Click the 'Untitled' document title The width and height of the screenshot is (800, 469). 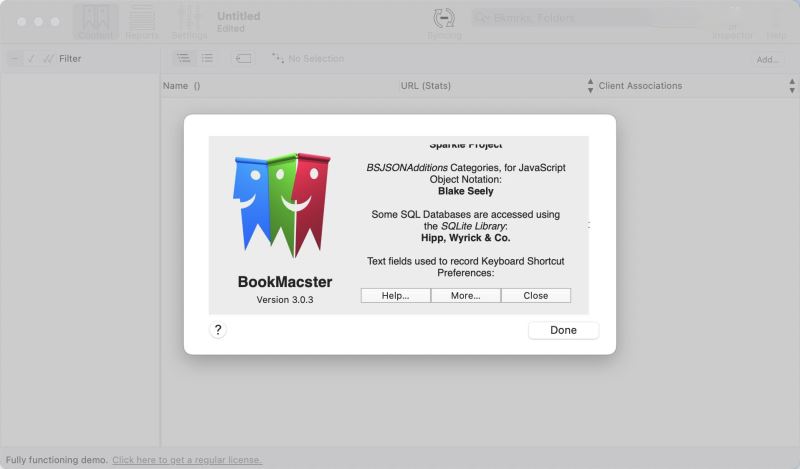[239, 16]
